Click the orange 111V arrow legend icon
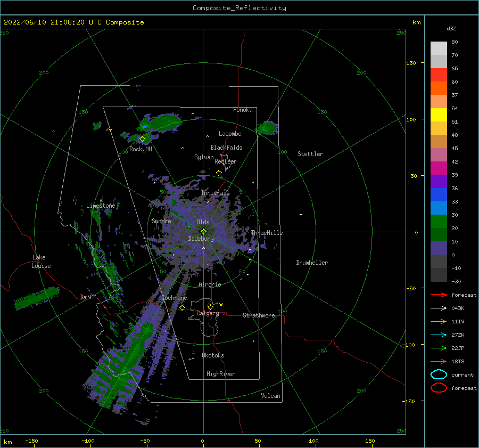This screenshot has width=479, height=448. point(439,321)
